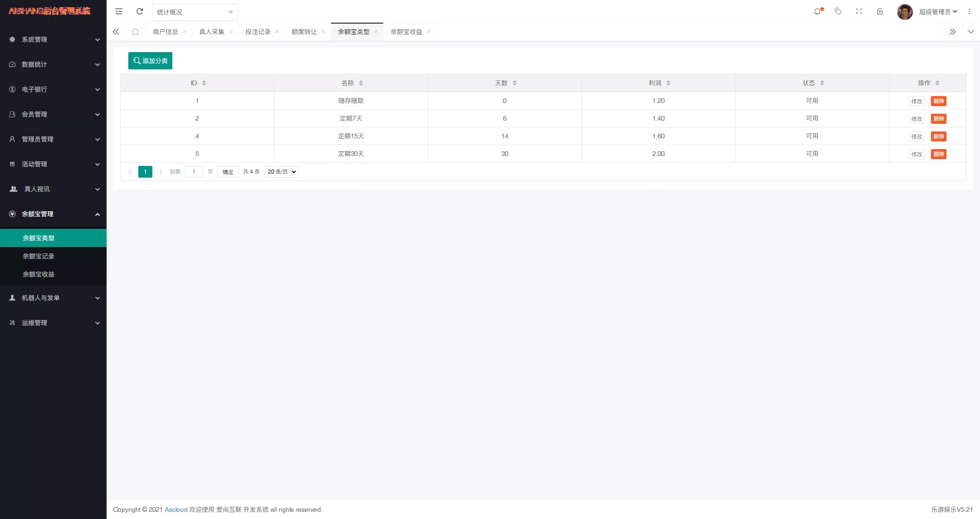Screen dimensions: 980x519
Task: Select 余额宝记录 in the sidebar
Action: click(39, 256)
